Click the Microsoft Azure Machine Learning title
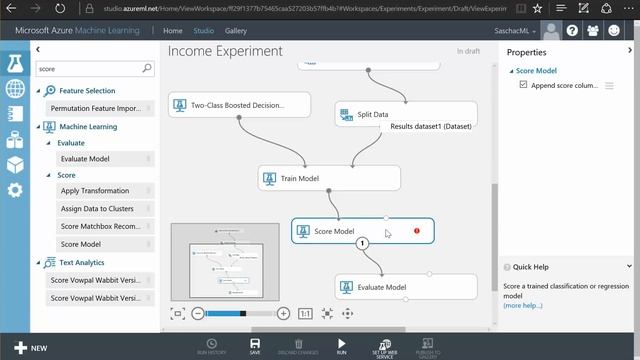The height and width of the screenshot is (360, 640). click(77, 30)
